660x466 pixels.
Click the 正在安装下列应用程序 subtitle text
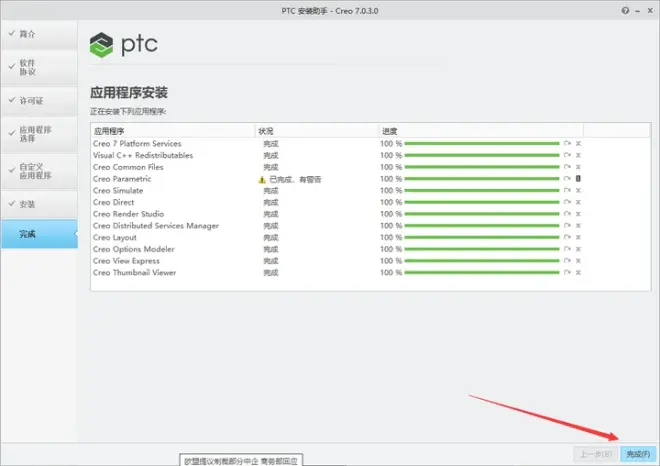[x=128, y=112]
